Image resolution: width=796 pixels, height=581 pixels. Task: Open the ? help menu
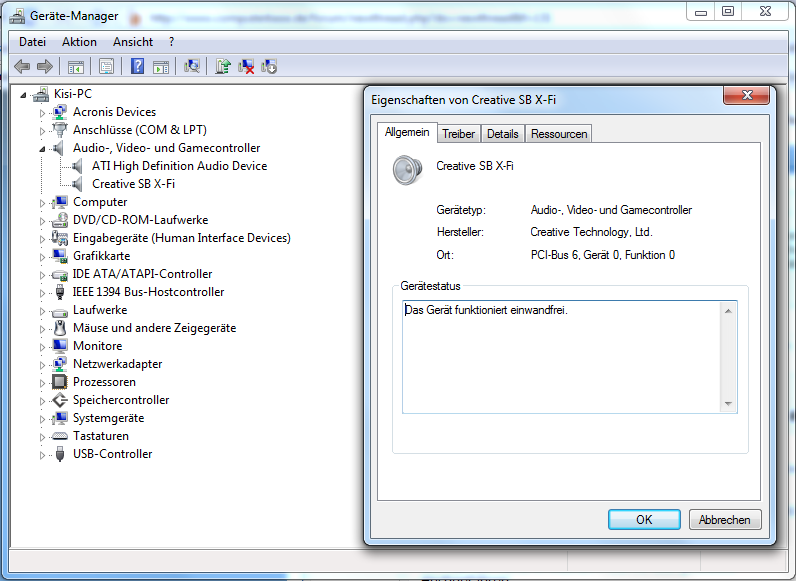click(171, 42)
